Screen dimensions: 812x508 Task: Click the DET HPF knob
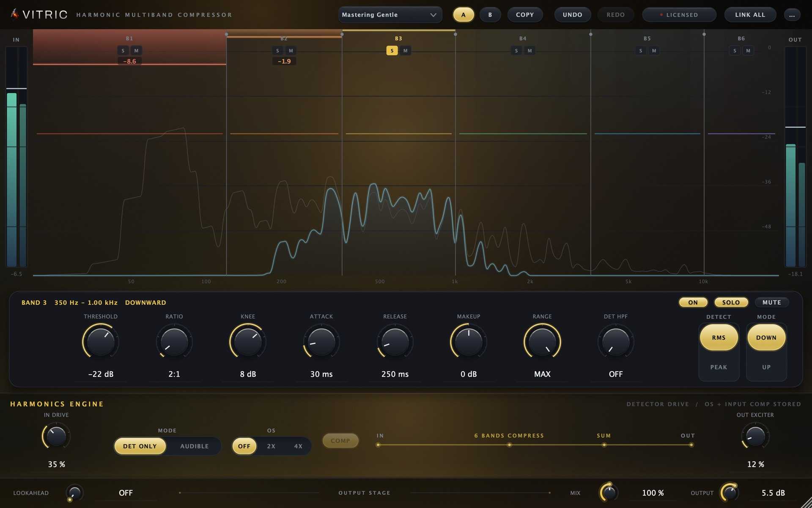(616, 341)
